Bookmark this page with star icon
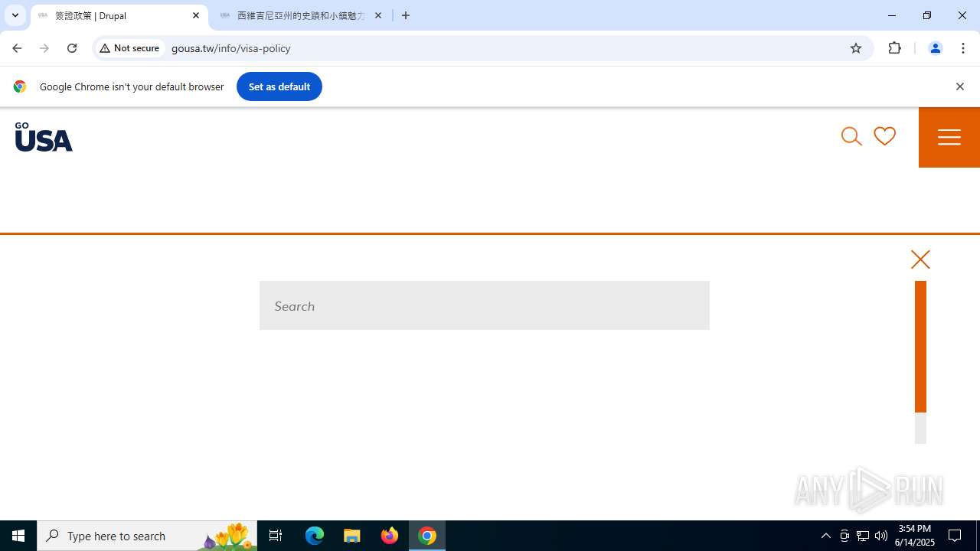 tap(856, 48)
